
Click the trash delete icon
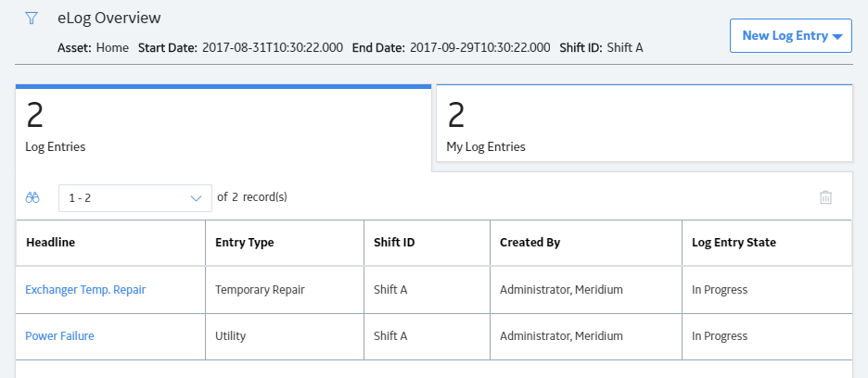825,197
